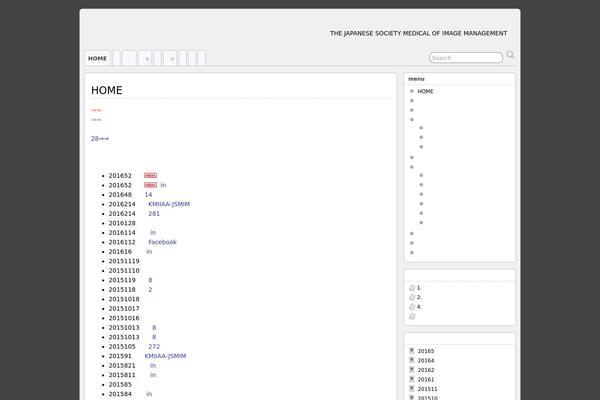
Task: Click the 201648 date text
Action: (x=120, y=194)
